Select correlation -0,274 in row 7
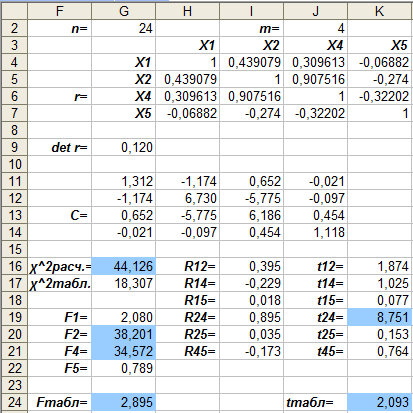The height and width of the screenshot is (413, 413). [x=251, y=113]
